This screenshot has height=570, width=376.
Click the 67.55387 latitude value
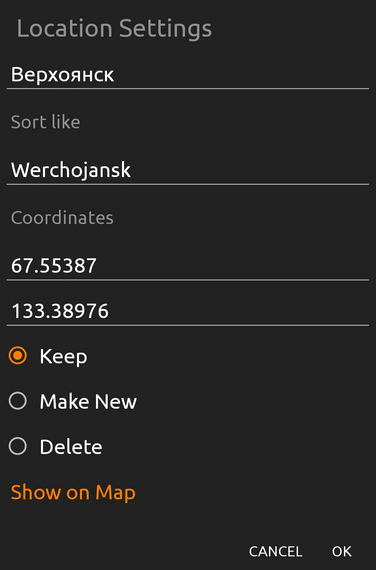click(54, 266)
